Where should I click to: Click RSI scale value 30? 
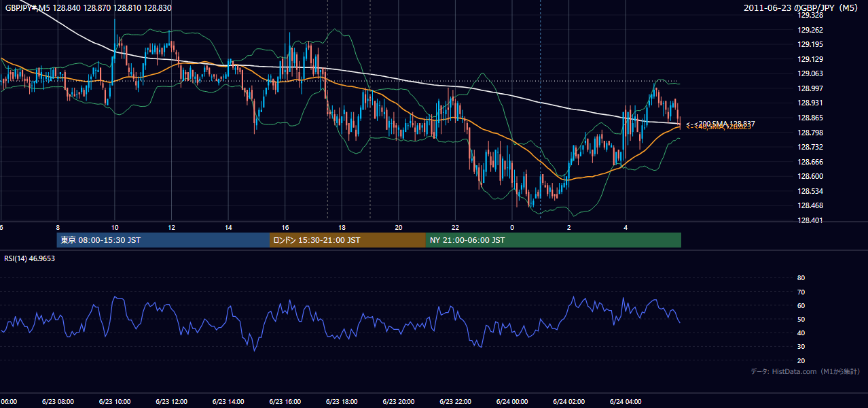point(801,347)
